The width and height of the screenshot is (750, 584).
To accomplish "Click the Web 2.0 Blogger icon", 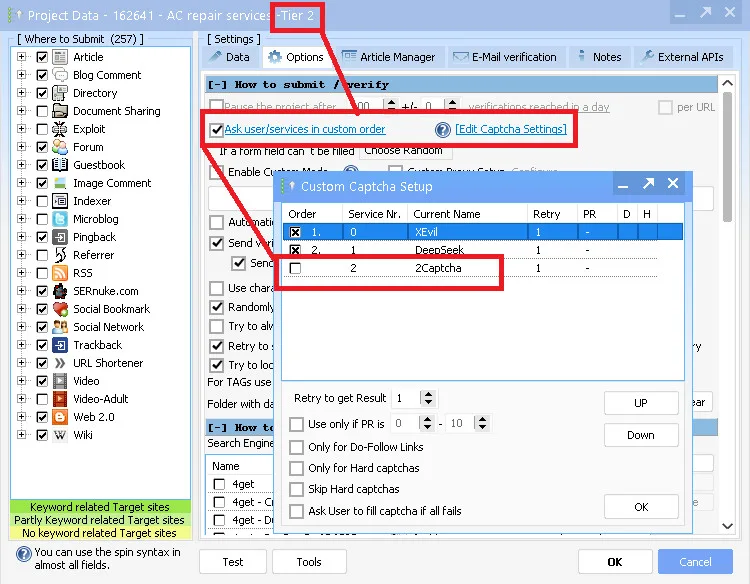I will click(60, 417).
